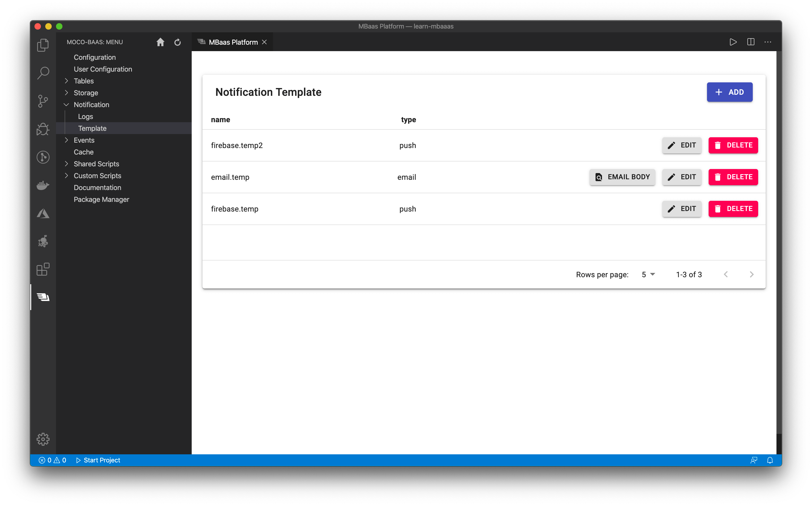The height and width of the screenshot is (506, 812).
Task: Click the Moco-BaaS home icon
Action: coord(160,42)
